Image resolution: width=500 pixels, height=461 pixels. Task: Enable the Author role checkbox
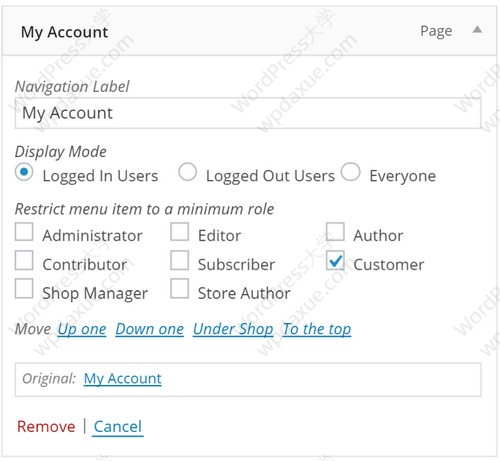pos(335,232)
